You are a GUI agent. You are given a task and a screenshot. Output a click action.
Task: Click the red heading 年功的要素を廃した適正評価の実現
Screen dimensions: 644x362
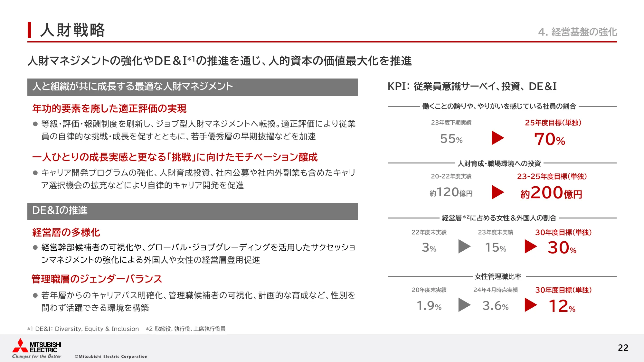(x=109, y=108)
